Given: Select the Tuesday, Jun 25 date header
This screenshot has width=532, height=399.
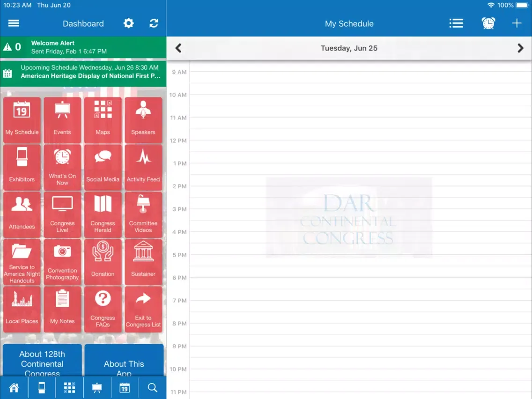Looking at the screenshot, I should point(349,48).
